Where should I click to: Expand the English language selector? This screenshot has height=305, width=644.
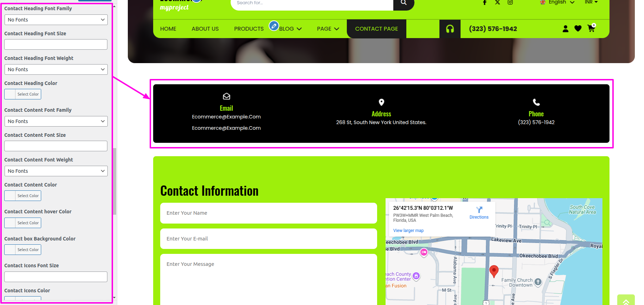click(x=557, y=2)
